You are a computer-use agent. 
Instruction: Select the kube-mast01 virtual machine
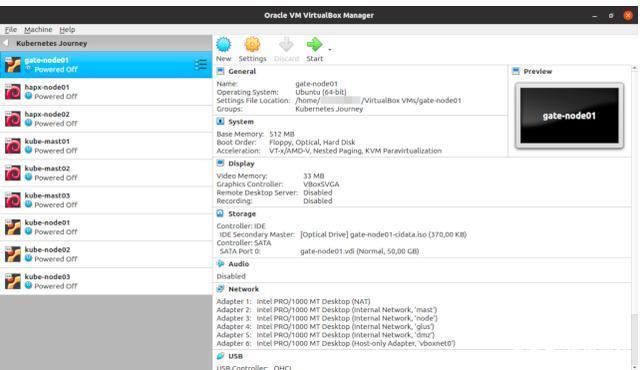click(106, 146)
